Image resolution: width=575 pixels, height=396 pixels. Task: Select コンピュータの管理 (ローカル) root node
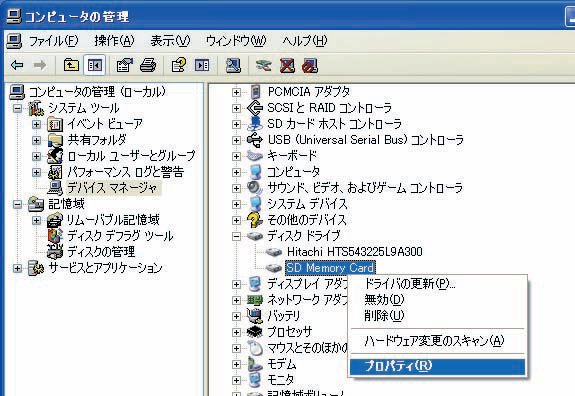pyautogui.click(x=97, y=92)
